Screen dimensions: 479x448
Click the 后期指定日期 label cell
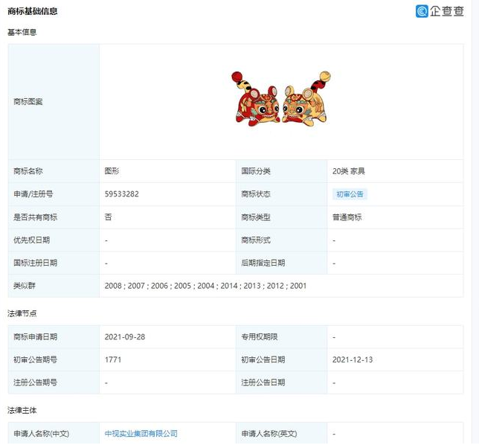pyautogui.click(x=282, y=263)
